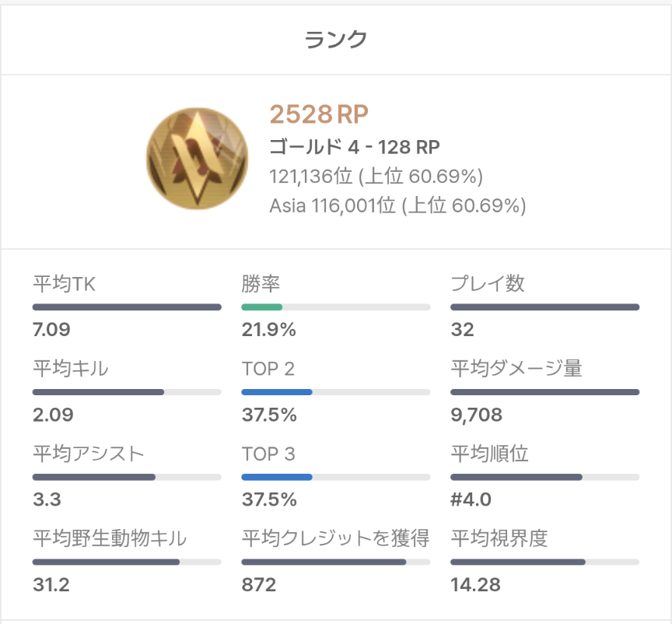Click the 平均順位 progress bar
The height and width of the screenshot is (624, 672).
(544, 477)
